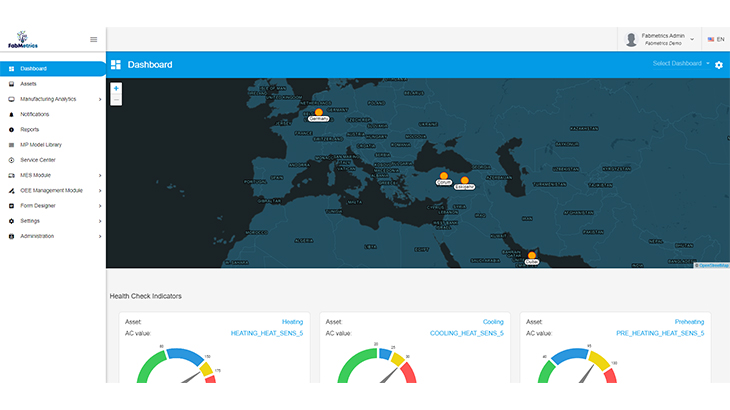The image size is (730, 410).
Task: Open the COOLING_HEAT_SENS_5 link
Action: point(466,333)
